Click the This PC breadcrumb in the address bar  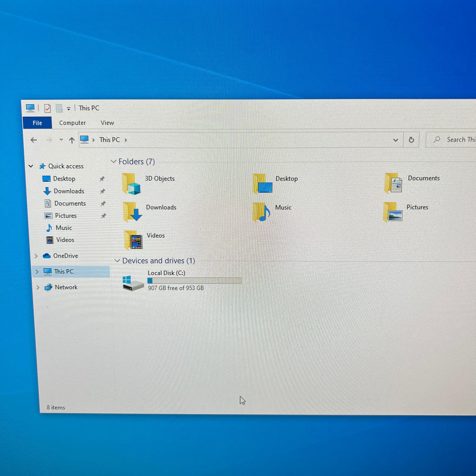coord(109,140)
